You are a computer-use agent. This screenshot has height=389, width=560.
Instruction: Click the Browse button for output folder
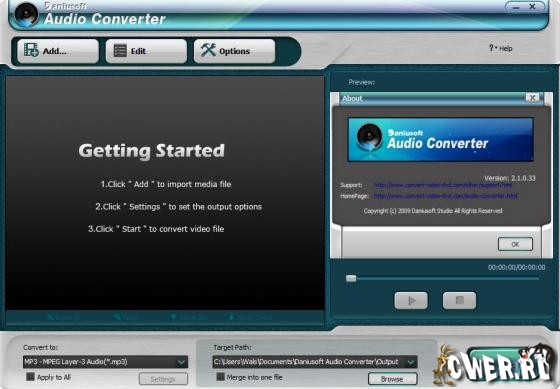tap(392, 379)
